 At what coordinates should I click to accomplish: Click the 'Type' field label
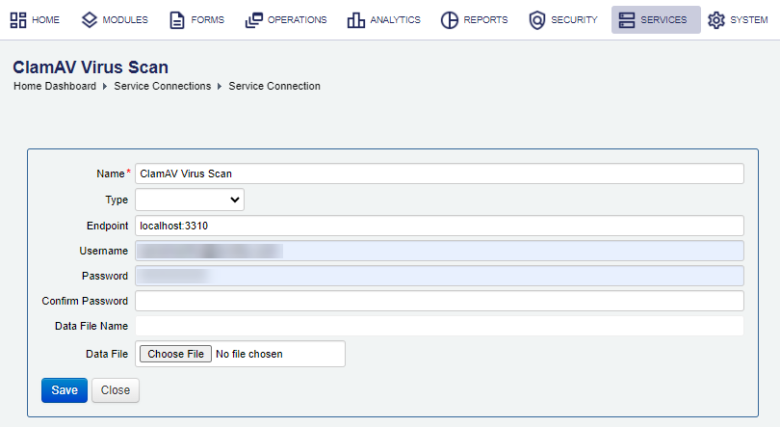(x=116, y=200)
